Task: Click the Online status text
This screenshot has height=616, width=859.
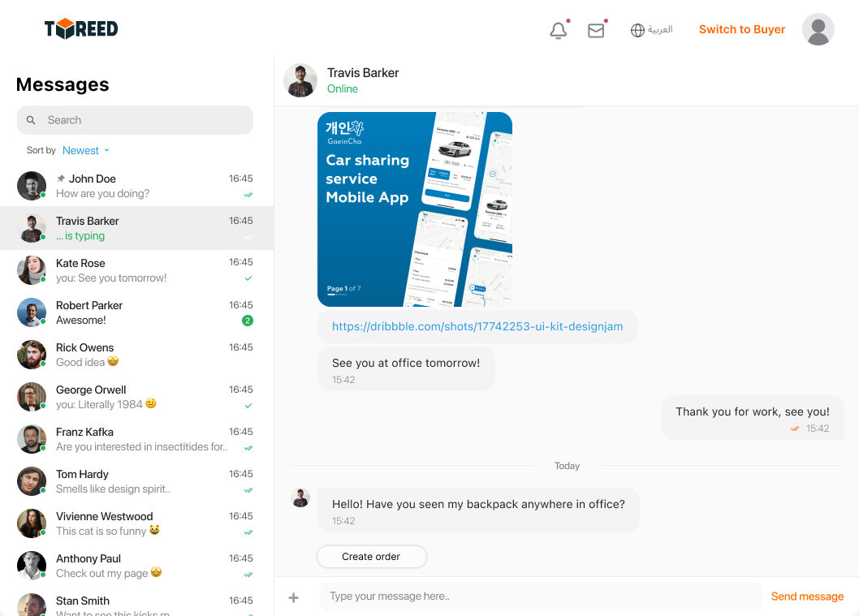Action: coord(343,88)
